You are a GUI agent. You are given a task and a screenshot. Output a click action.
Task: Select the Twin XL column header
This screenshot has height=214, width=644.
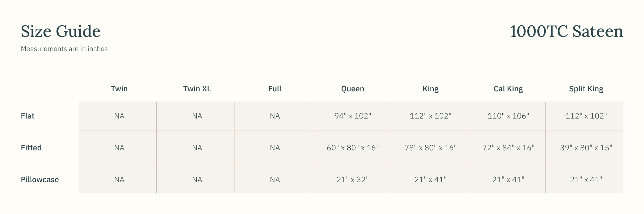pyautogui.click(x=197, y=89)
